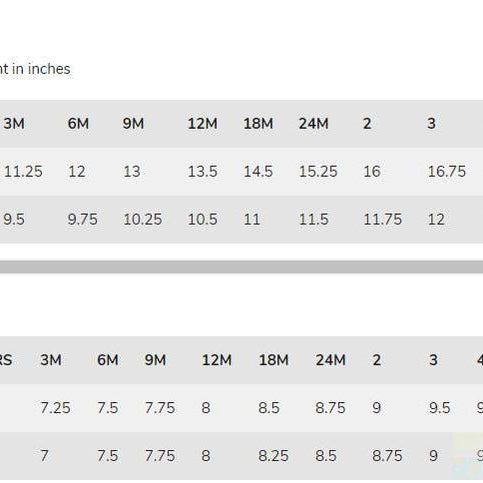Image resolution: width=483 pixels, height=483 pixels.
Task: Select the 24M header in upper table
Action: [x=313, y=124]
